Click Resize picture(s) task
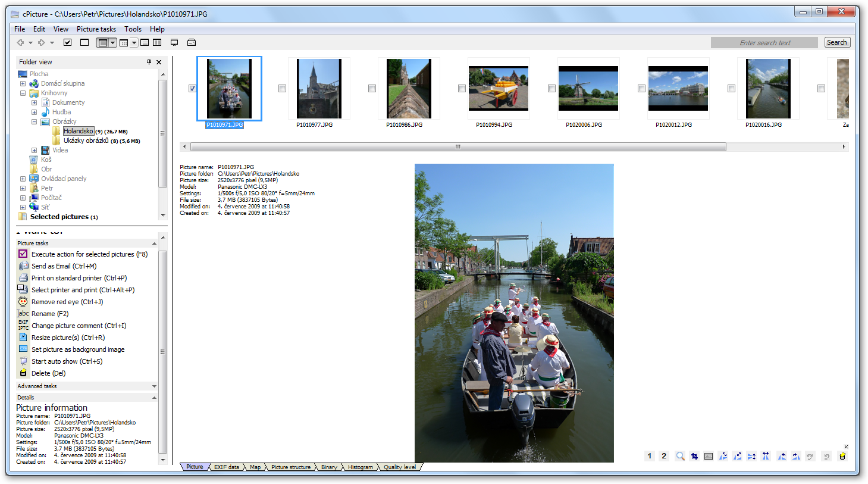The height and width of the screenshot is (484, 868). coord(68,338)
